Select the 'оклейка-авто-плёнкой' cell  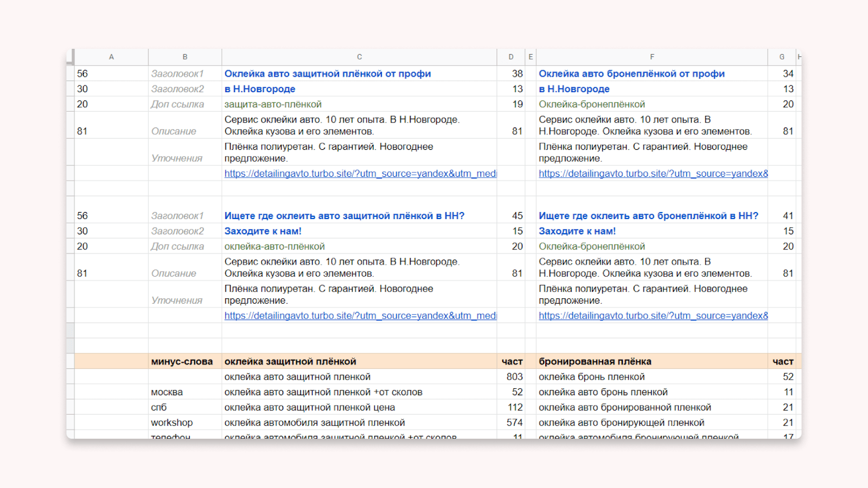coord(275,246)
